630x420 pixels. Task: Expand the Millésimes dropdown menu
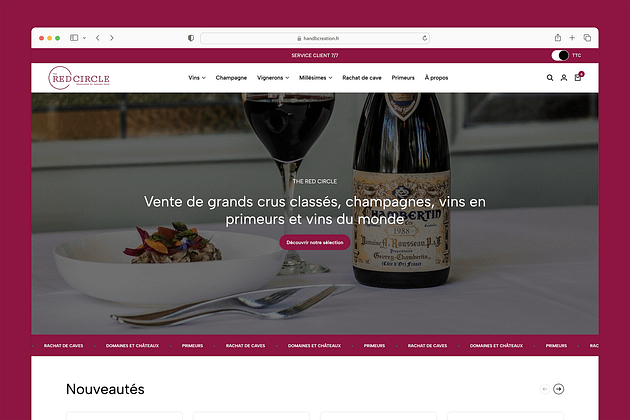[315, 78]
